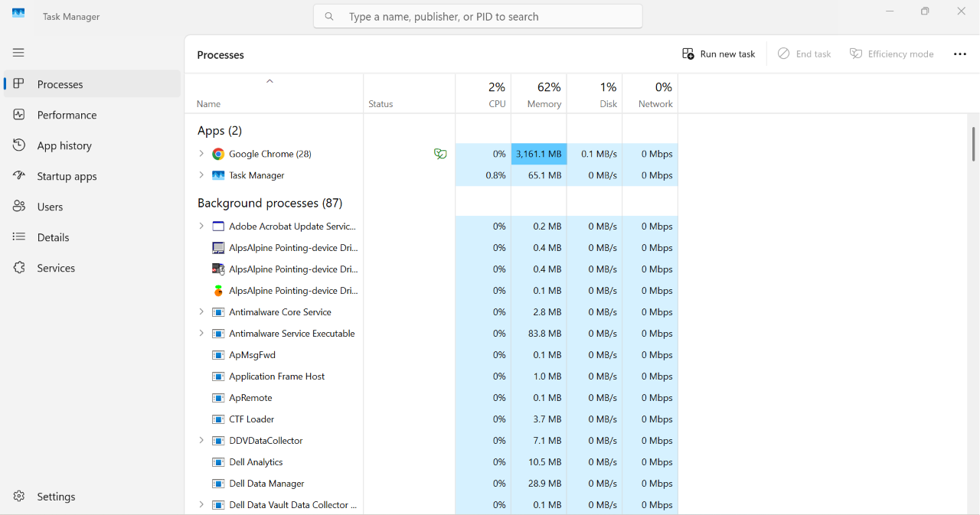
Task: Click the Performance sidebar icon
Action: tap(19, 115)
